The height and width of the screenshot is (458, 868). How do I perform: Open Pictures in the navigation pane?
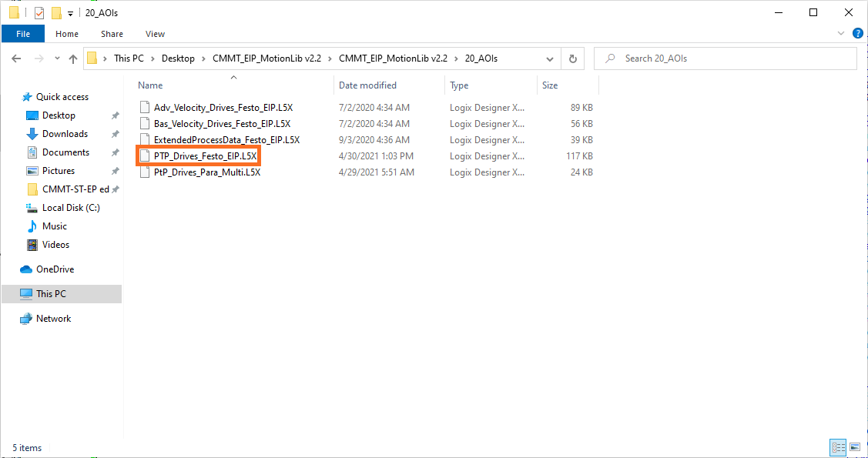[x=58, y=171]
